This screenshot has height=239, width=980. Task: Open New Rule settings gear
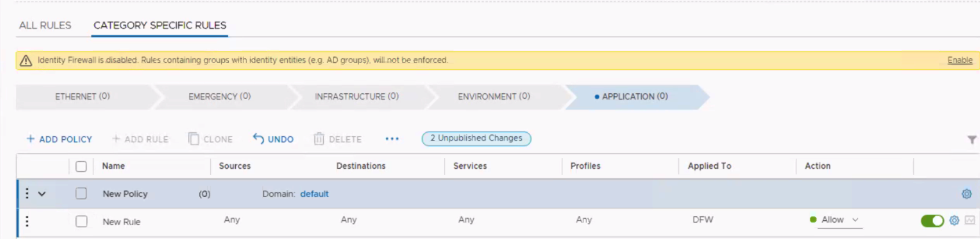954,220
